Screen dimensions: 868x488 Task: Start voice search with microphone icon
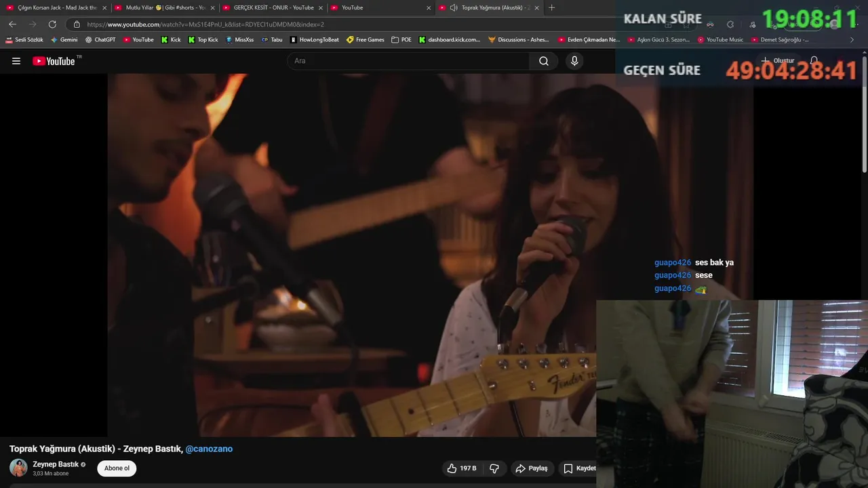tap(574, 61)
